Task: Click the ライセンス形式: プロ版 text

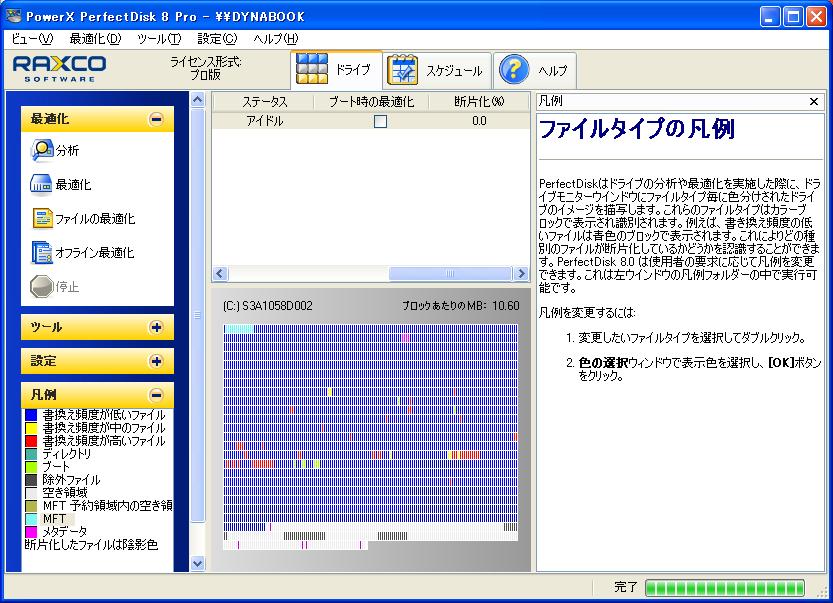Action: (x=206, y=69)
